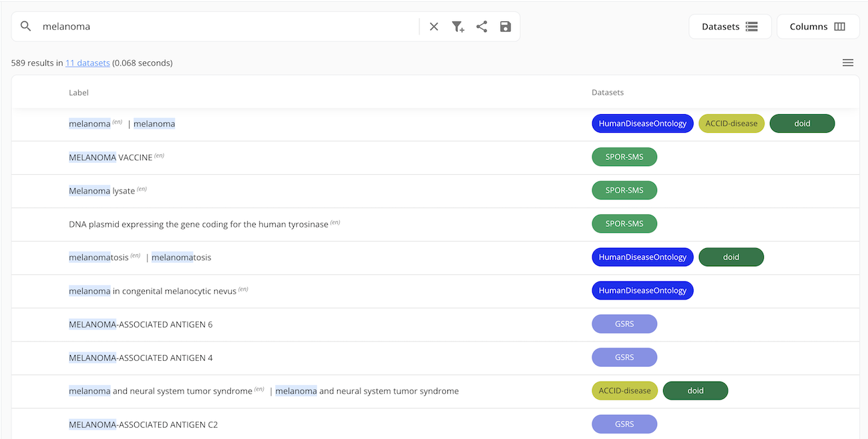Click the doid tag in melanomatosis row
This screenshot has height=439, width=868.
731,257
